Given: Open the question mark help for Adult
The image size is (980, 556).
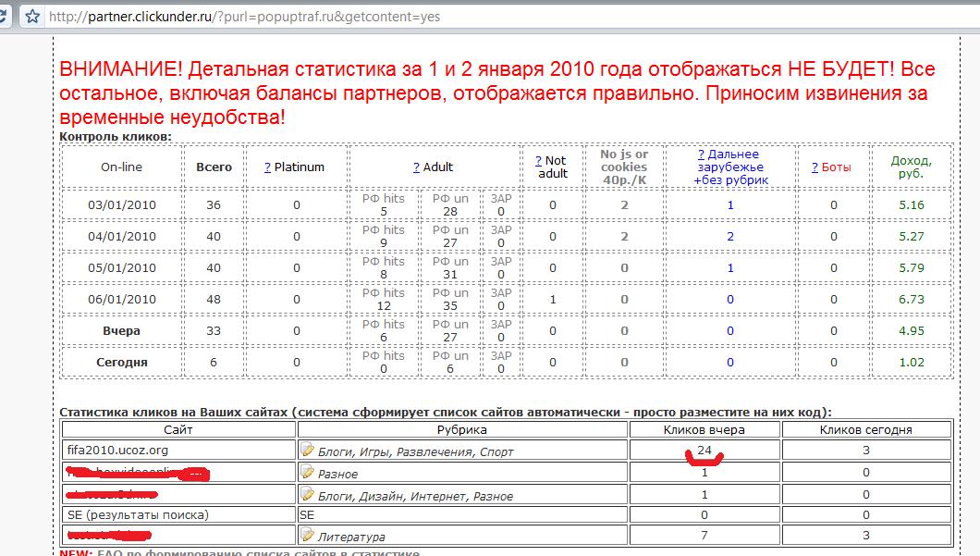Looking at the screenshot, I should [x=416, y=167].
